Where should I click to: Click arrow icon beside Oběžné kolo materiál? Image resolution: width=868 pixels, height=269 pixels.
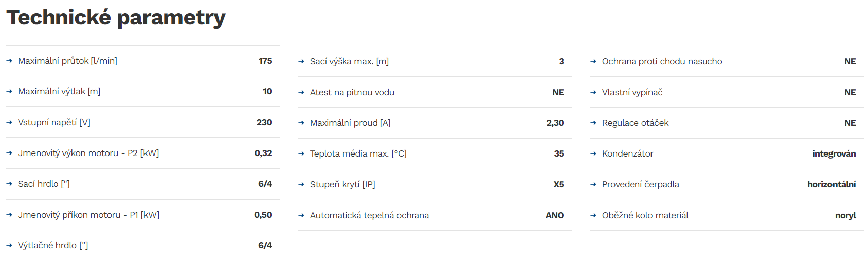click(593, 215)
